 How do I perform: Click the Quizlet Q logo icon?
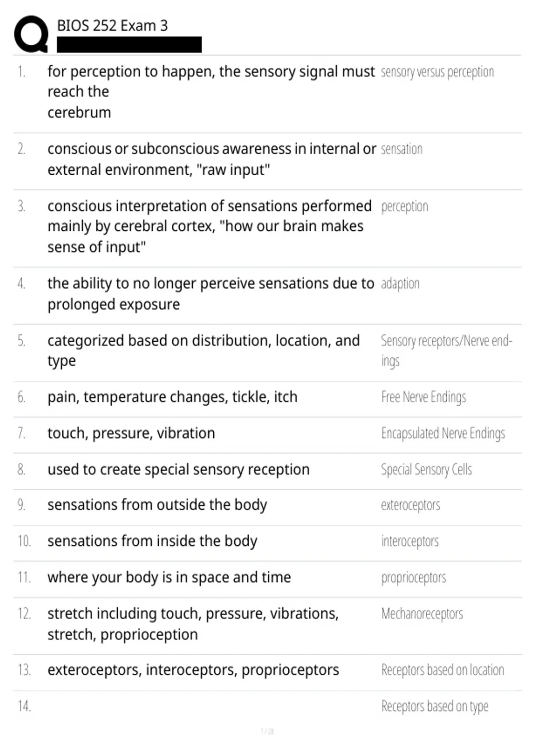pos(31,34)
